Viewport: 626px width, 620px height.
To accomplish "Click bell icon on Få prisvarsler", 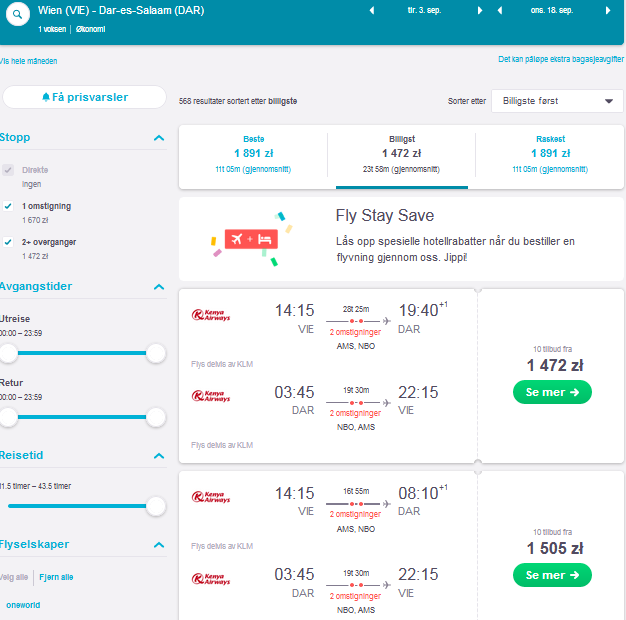I will (x=46, y=97).
